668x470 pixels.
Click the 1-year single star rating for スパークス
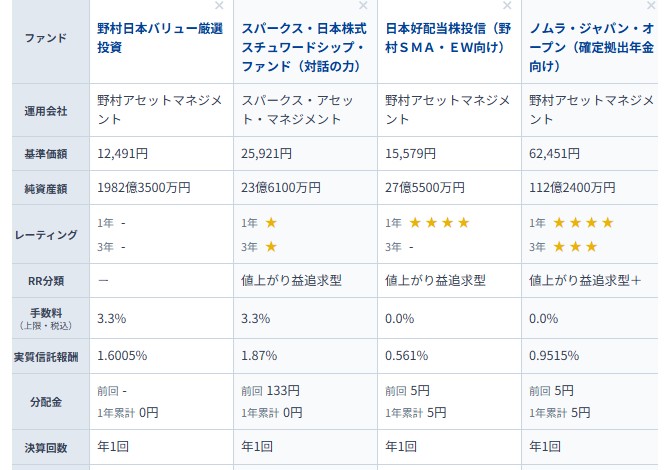(271, 222)
